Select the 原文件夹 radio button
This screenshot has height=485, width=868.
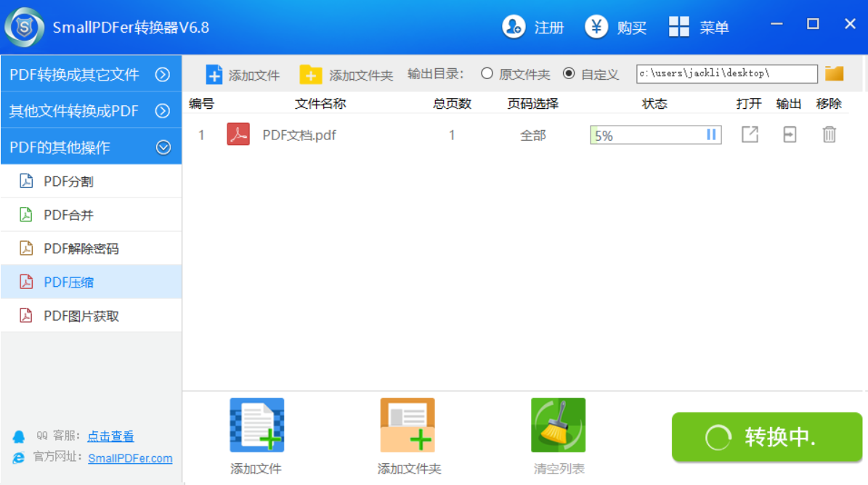point(487,73)
